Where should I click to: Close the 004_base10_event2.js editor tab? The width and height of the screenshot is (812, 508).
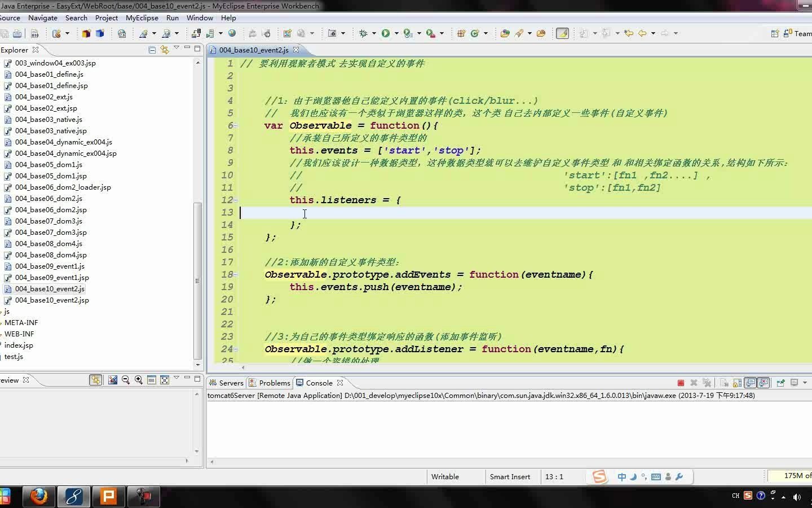tap(296, 50)
